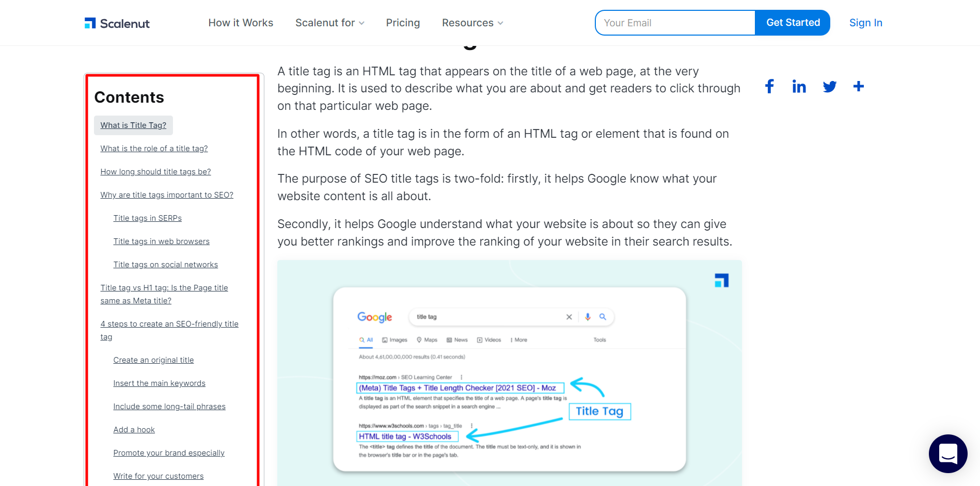
Task: Click the Get Started button
Action: 793,23
